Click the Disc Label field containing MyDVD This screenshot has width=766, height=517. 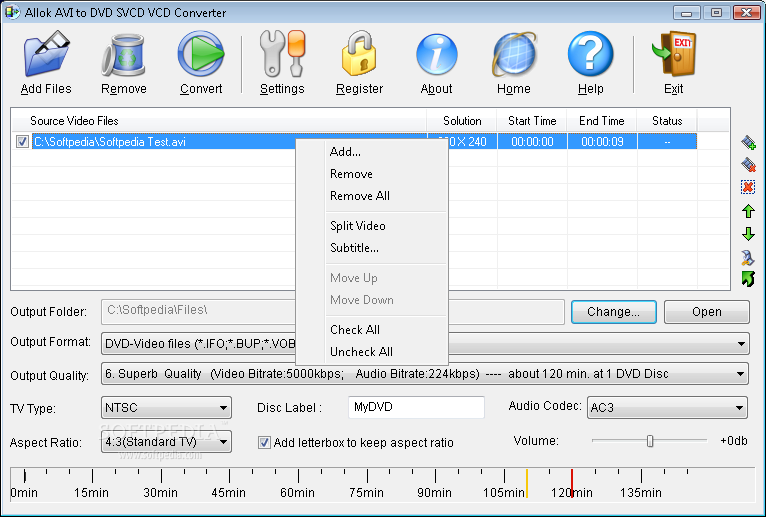click(416, 407)
